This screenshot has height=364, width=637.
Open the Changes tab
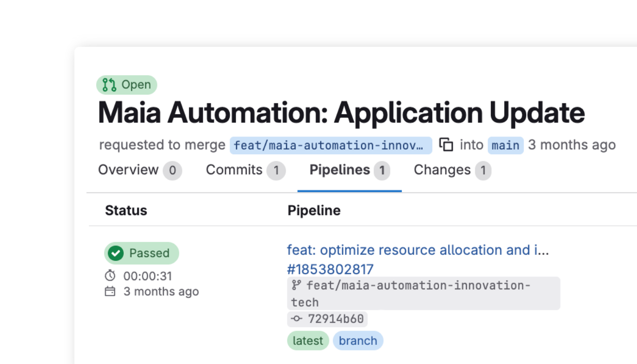pyautogui.click(x=442, y=170)
